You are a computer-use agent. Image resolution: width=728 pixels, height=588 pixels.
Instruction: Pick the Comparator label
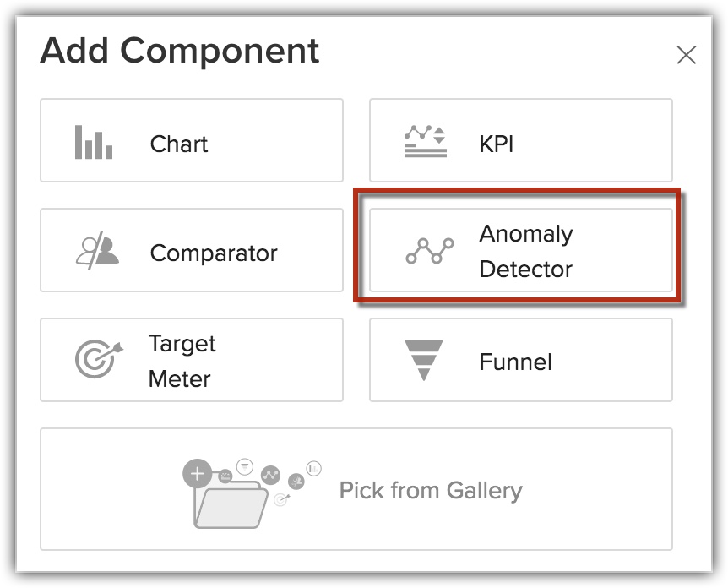[214, 253]
